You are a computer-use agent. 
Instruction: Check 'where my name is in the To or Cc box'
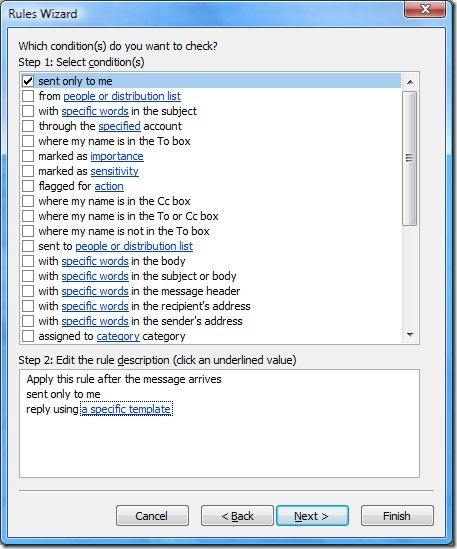28,216
